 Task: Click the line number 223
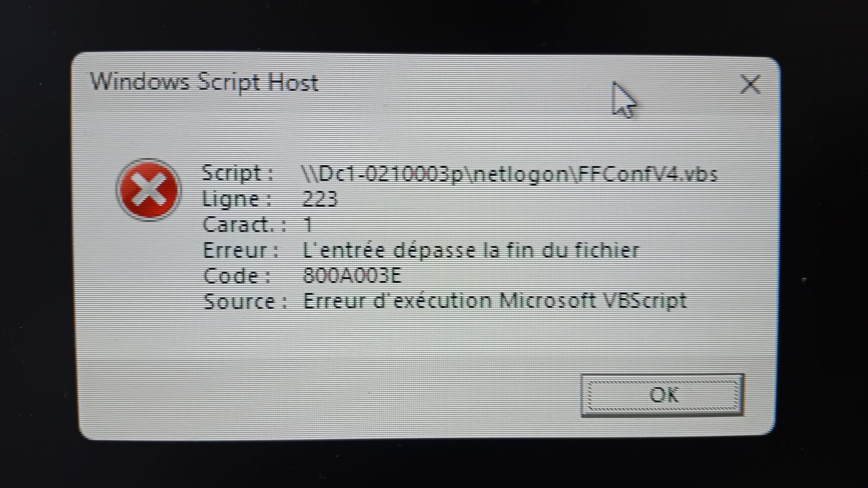click(x=320, y=199)
